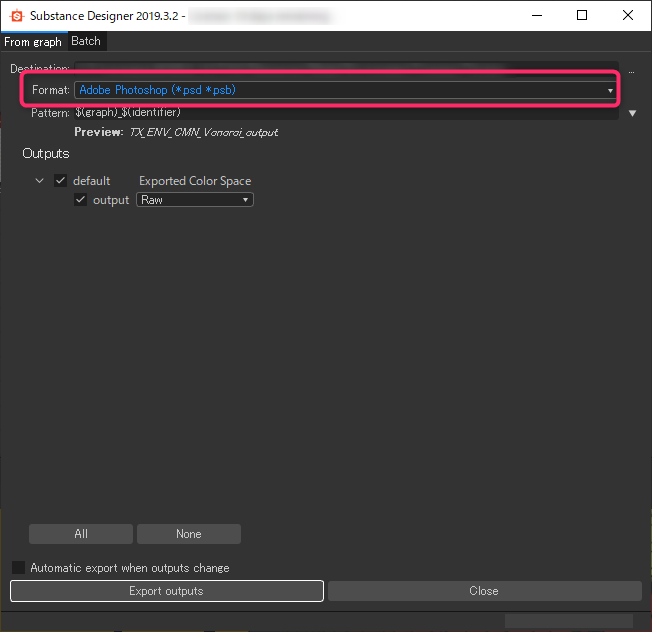Click the None button
652x632 pixels.
(189, 533)
